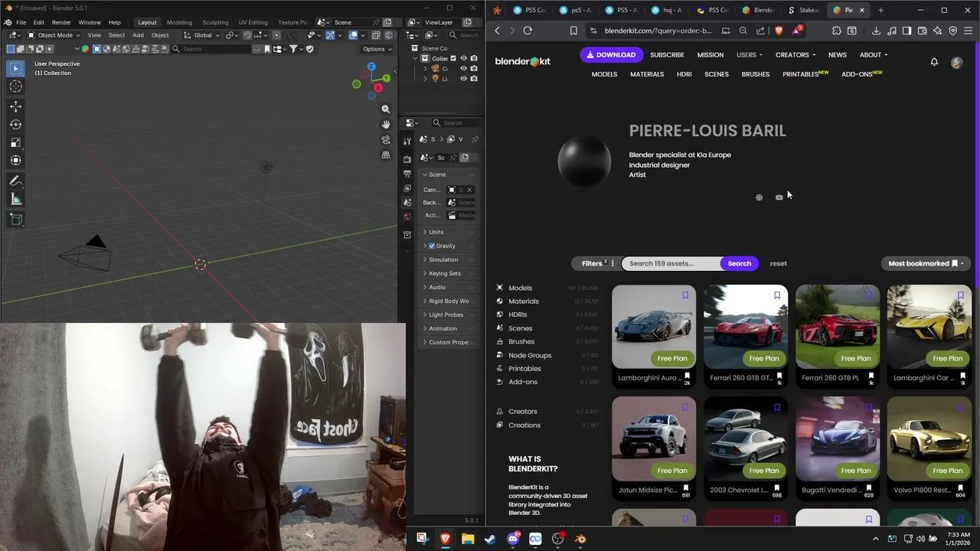Reload the browser page

pos(528,31)
